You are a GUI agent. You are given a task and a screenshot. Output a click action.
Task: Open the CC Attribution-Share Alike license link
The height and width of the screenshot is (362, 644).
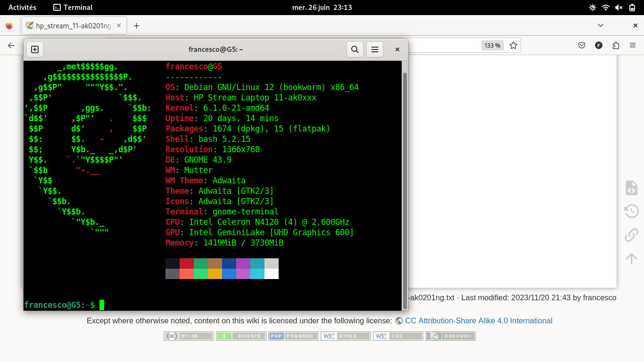click(479, 321)
